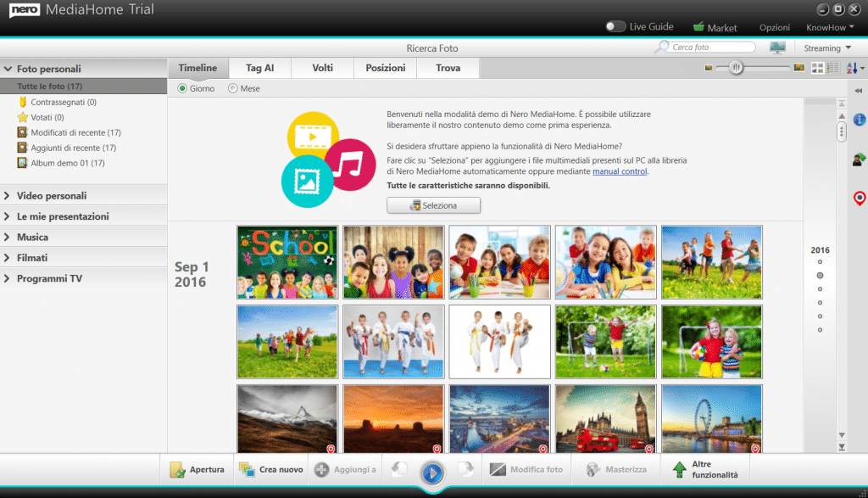The width and height of the screenshot is (868, 498).
Task: Click the Masterizza disc icon
Action: pos(593,470)
